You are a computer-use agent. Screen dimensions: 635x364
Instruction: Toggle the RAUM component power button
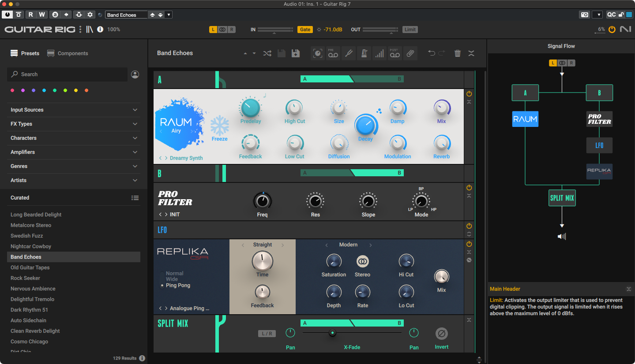469,94
